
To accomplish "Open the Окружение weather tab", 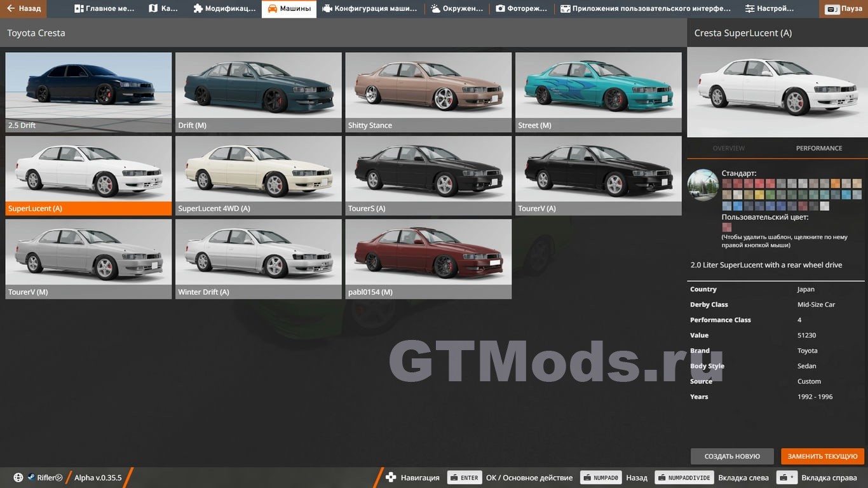I will click(x=456, y=9).
